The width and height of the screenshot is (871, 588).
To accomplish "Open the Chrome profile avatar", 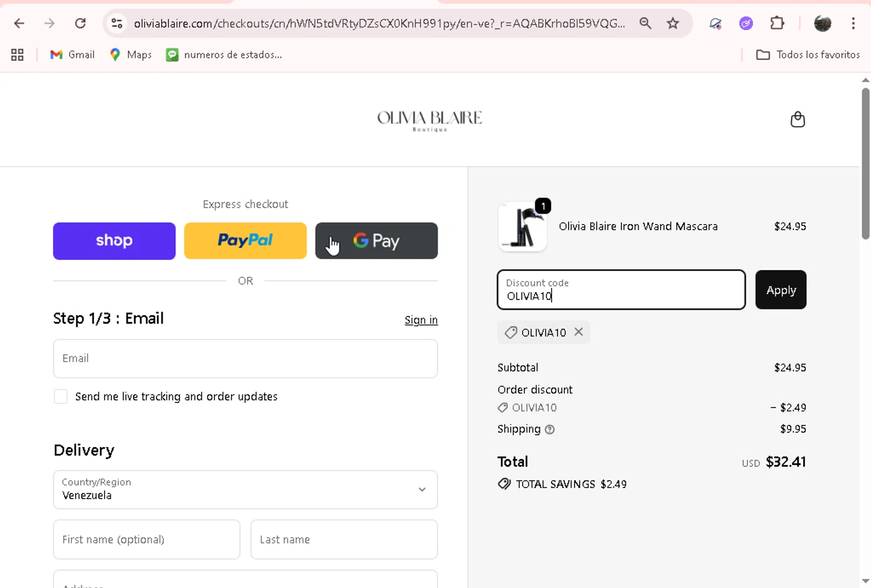I will [x=822, y=23].
